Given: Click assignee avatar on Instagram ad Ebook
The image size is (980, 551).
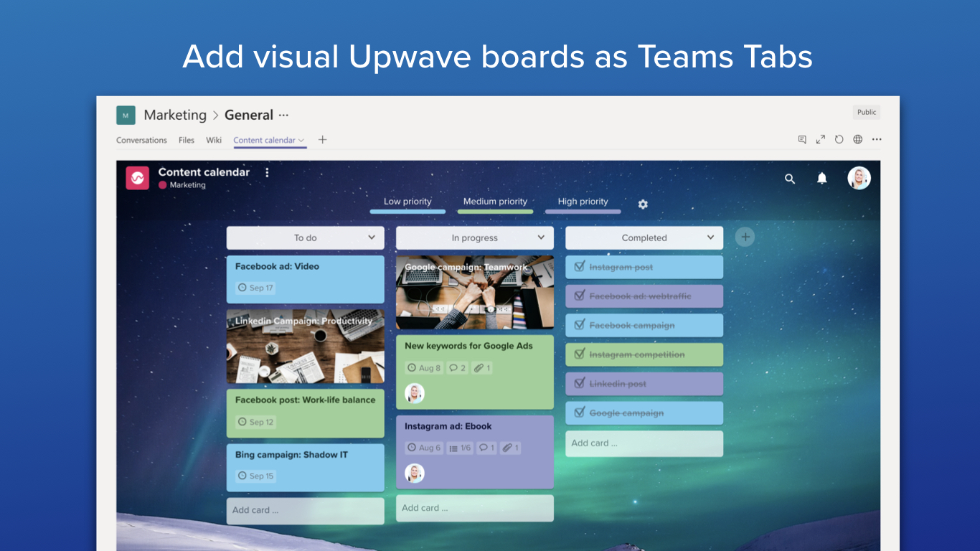Looking at the screenshot, I should pyautogui.click(x=415, y=474).
